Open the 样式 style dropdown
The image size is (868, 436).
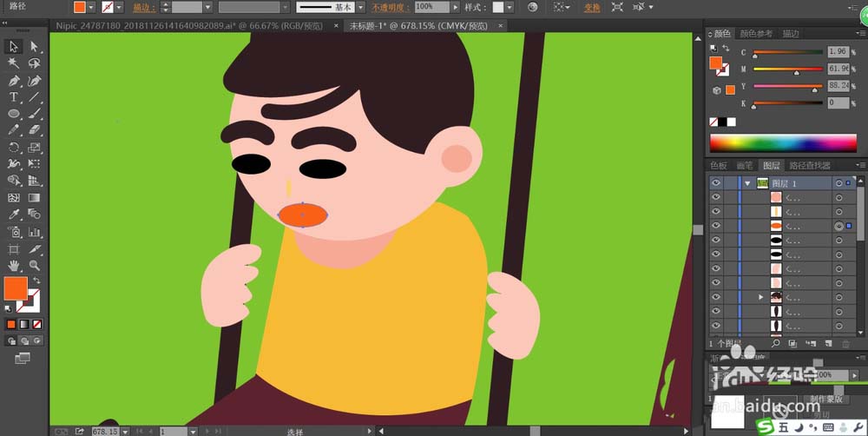pyautogui.click(x=510, y=7)
